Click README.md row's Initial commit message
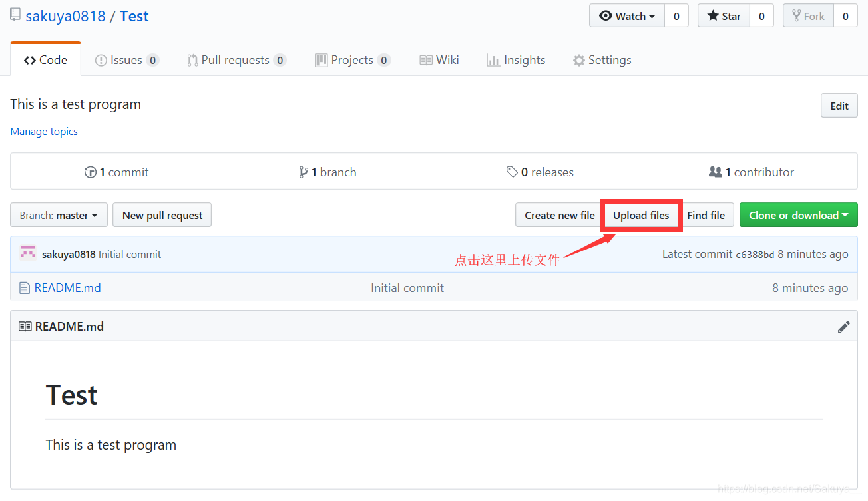868x501 pixels. click(407, 288)
